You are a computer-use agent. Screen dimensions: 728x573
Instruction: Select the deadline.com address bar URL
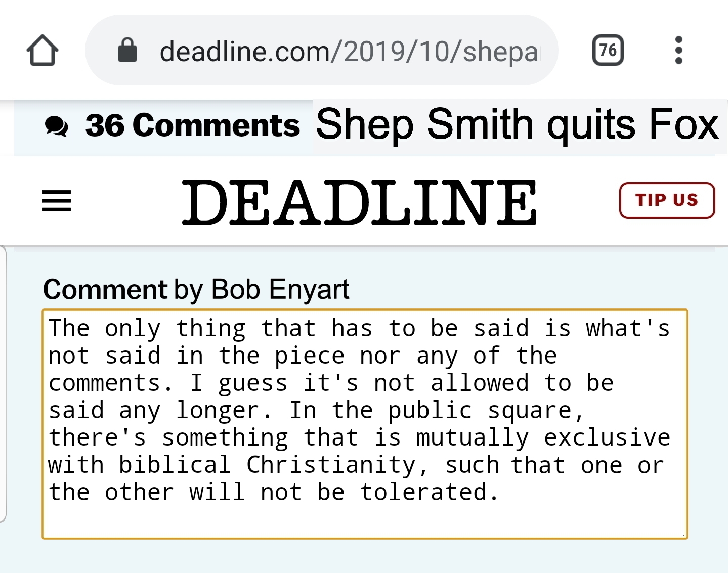[x=349, y=51]
